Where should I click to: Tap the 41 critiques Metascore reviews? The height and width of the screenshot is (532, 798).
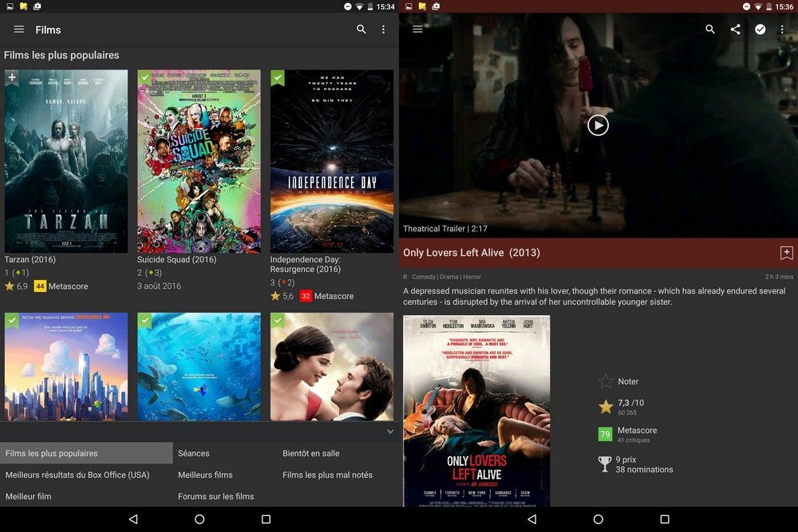(634, 440)
